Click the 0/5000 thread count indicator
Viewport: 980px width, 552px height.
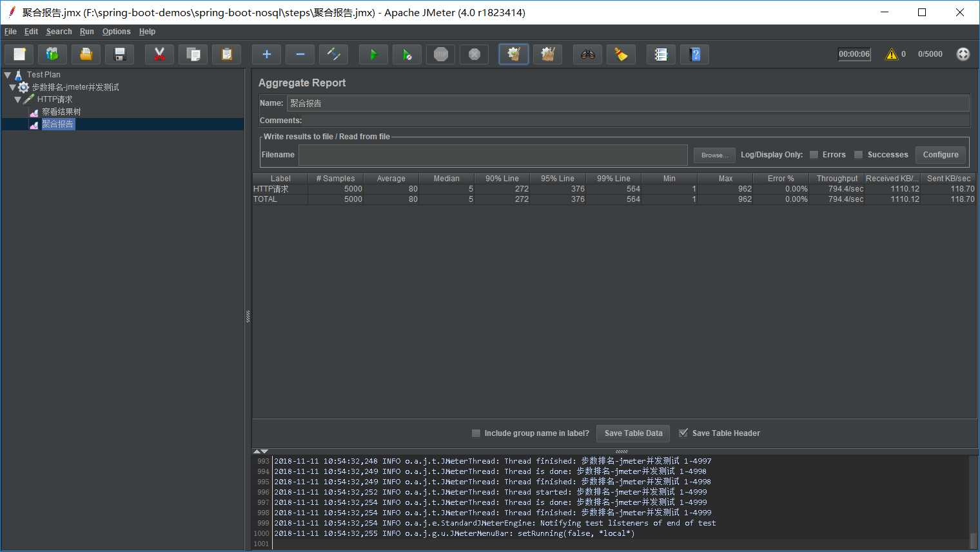tap(930, 54)
